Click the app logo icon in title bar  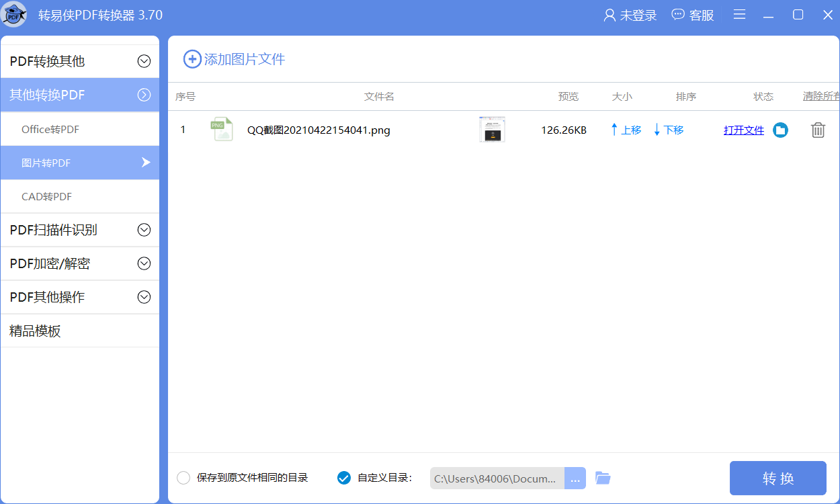[15, 15]
